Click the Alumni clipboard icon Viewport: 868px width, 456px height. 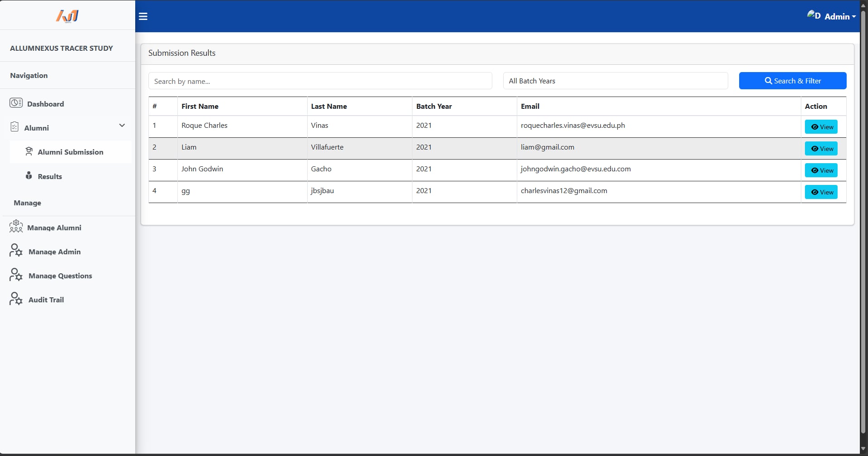15,127
